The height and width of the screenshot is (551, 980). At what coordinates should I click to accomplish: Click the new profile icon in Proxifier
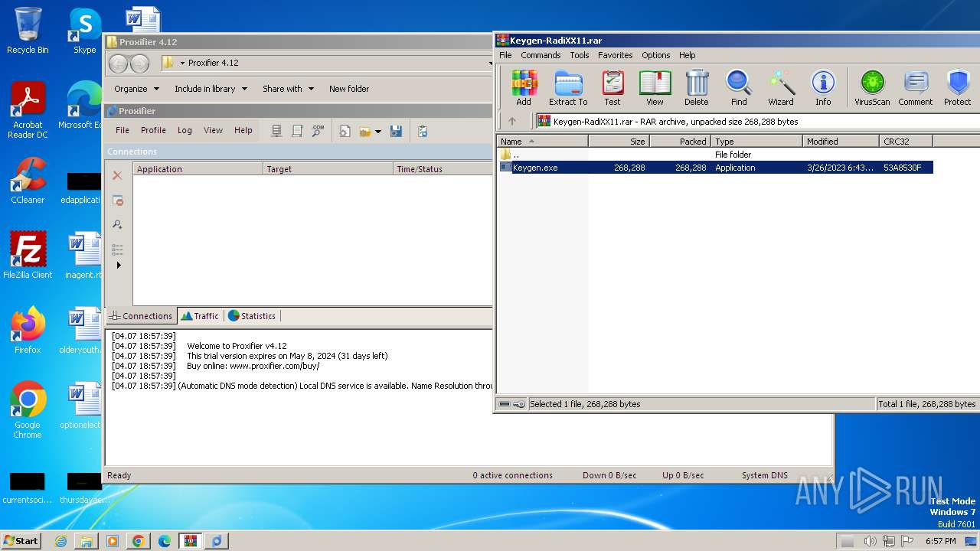(x=345, y=131)
